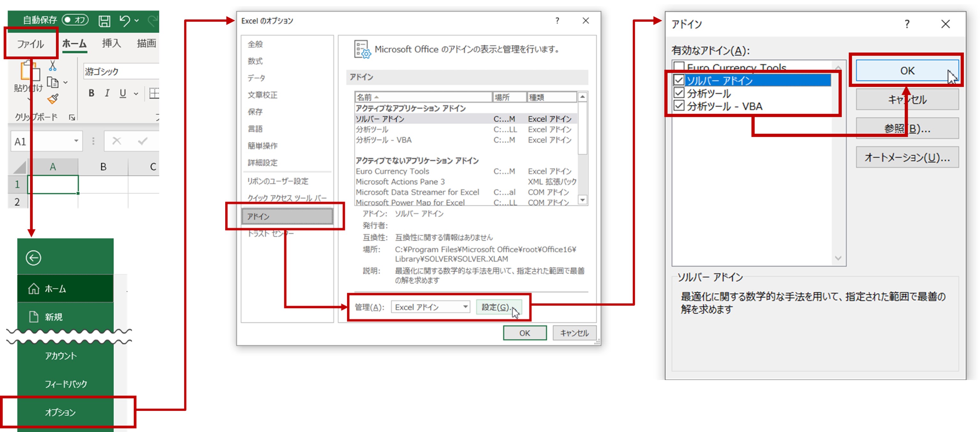This screenshot has width=980, height=432.
Task: Click the Save disk icon
Action: [104, 20]
